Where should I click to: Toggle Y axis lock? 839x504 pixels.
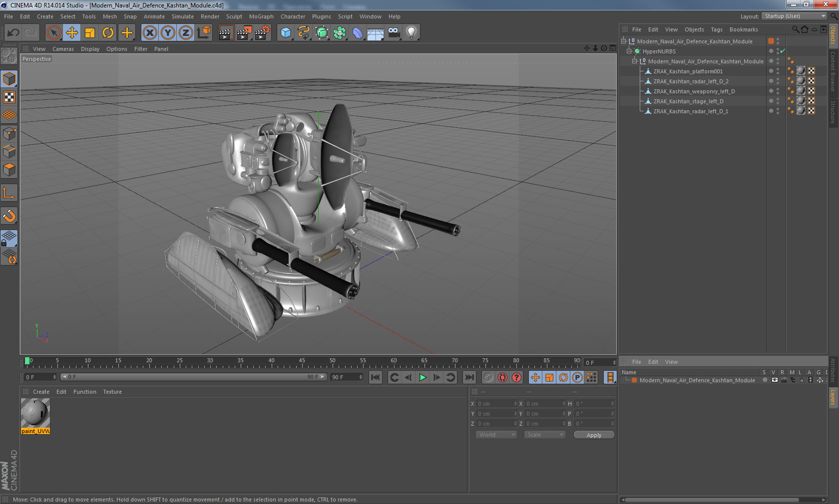tap(168, 33)
